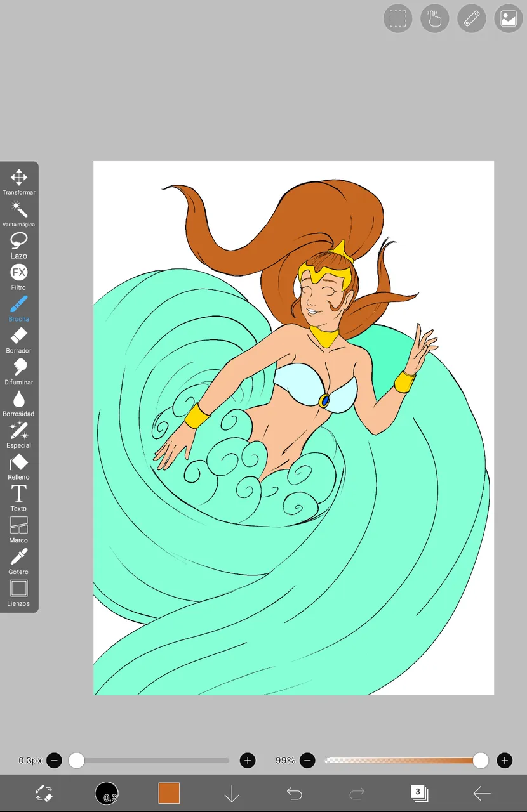The image size is (527, 812).
Task: Choose the Lazo lasso tool
Action: pyautogui.click(x=18, y=246)
